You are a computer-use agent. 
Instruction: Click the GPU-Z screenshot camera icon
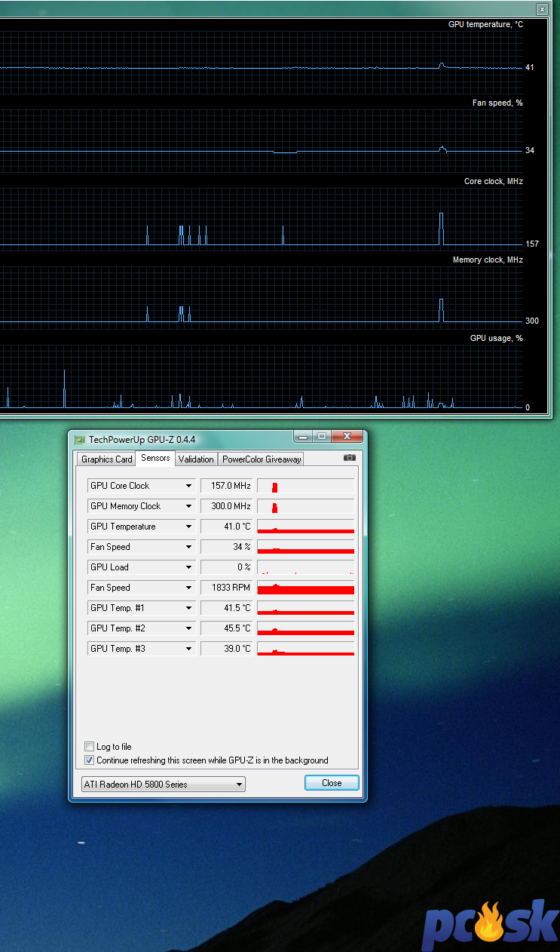(350, 458)
